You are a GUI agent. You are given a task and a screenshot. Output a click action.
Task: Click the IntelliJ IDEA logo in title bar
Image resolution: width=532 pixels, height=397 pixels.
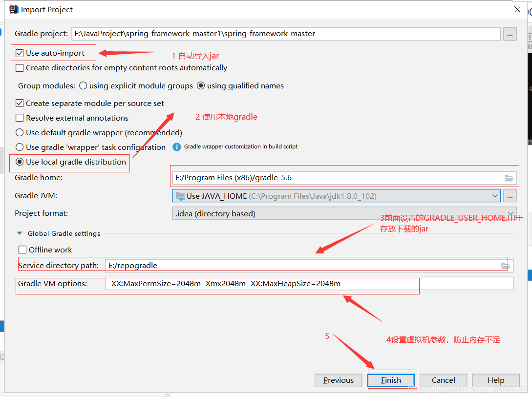tap(14, 9)
